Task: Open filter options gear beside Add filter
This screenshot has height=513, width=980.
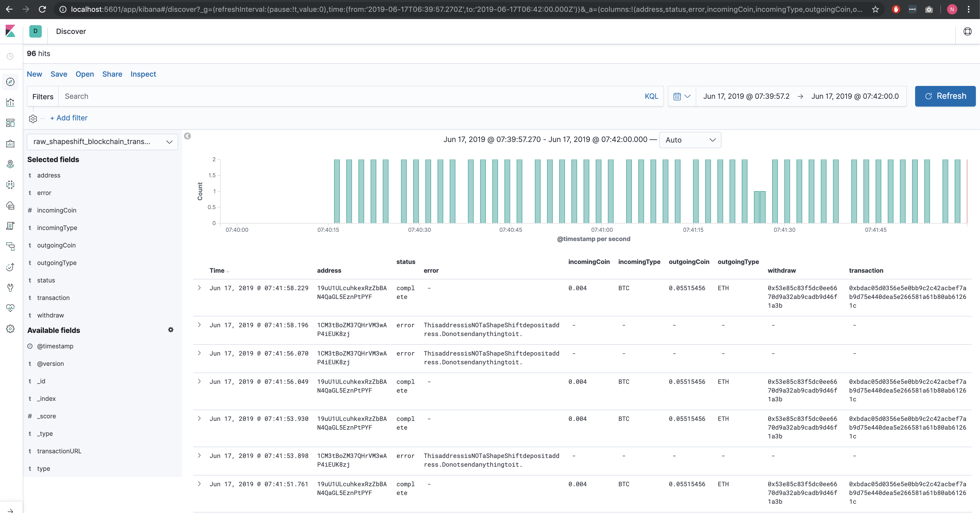Action: (x=33, y=119)
